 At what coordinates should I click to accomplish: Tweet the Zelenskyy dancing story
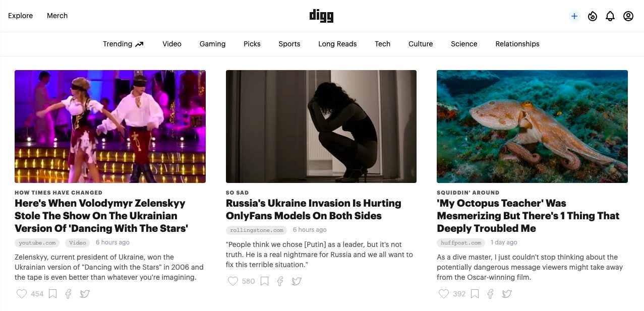coord(85,294)
